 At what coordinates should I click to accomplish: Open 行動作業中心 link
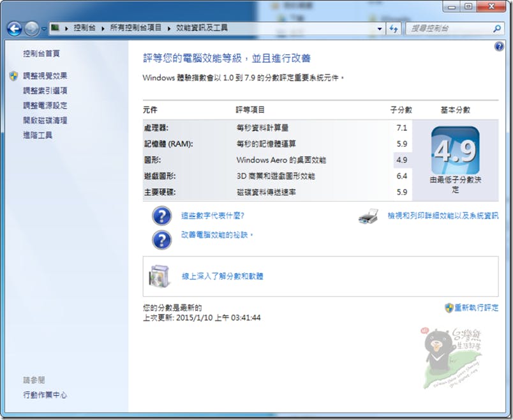[45, 395]
